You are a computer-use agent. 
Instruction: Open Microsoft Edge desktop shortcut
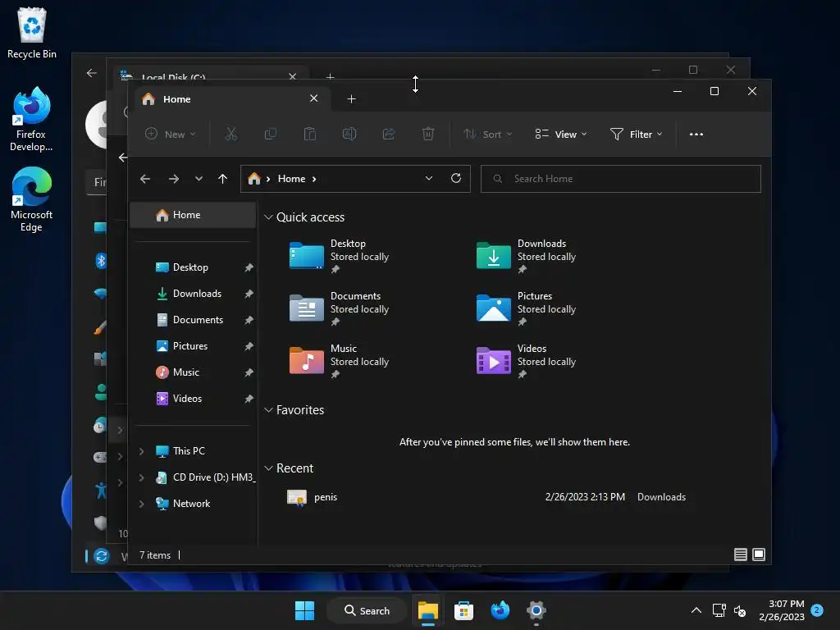[x=32, y=199]
